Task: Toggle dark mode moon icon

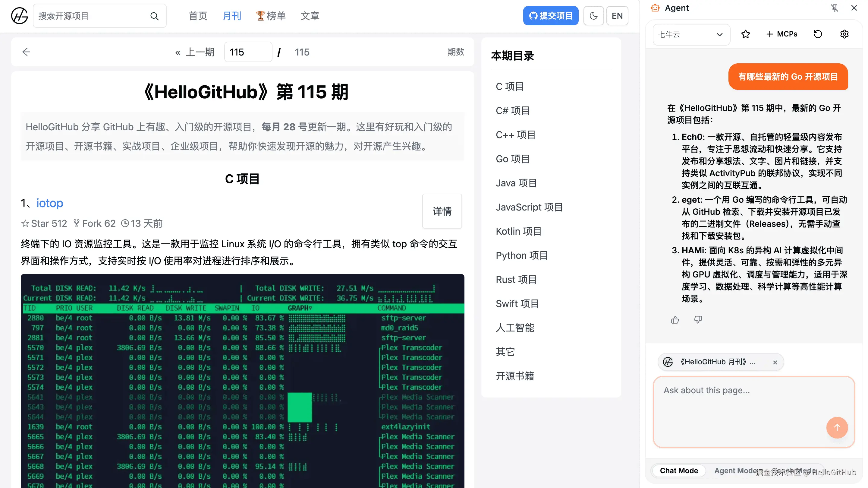Action: point(593,16)
